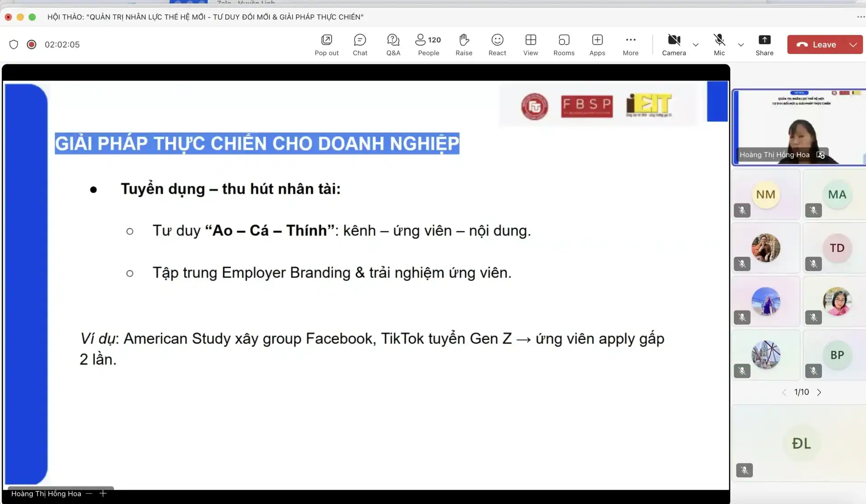Zoom in with the plus control
Screen dimensions: 866x504
click(103, 493)
